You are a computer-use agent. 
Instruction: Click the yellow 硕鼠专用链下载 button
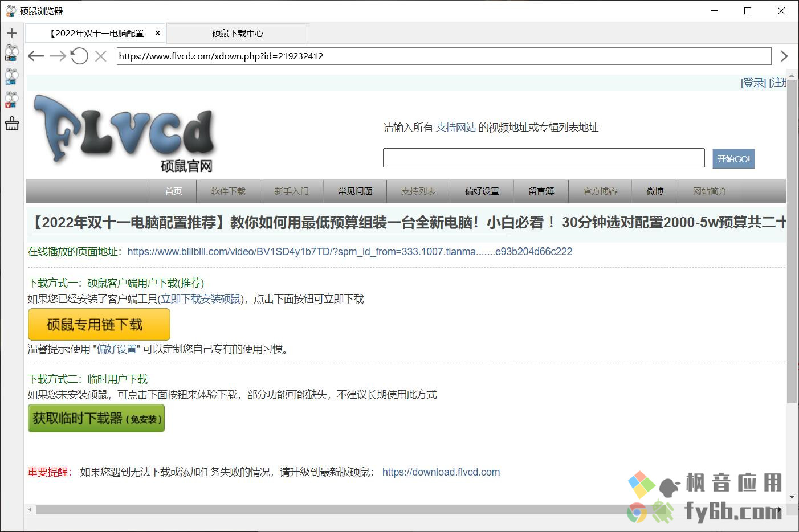click(x=99, y=325)
